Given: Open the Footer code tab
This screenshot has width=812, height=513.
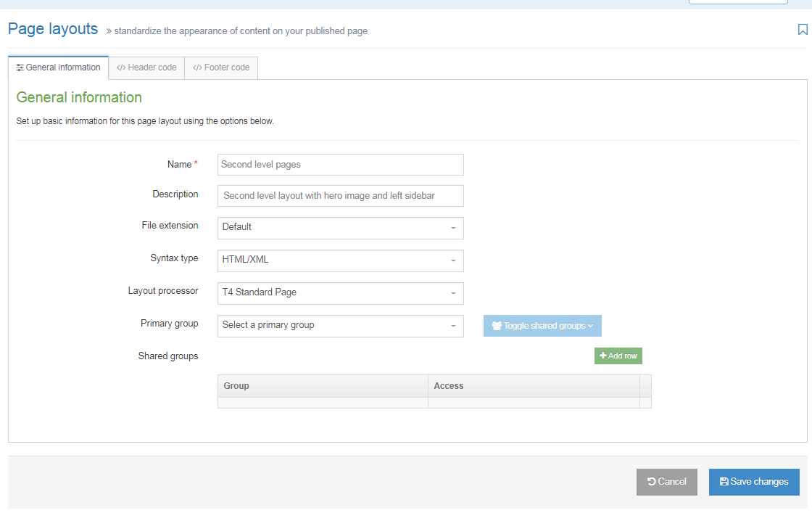Looking at the screenshot, I should coord(221,67).
